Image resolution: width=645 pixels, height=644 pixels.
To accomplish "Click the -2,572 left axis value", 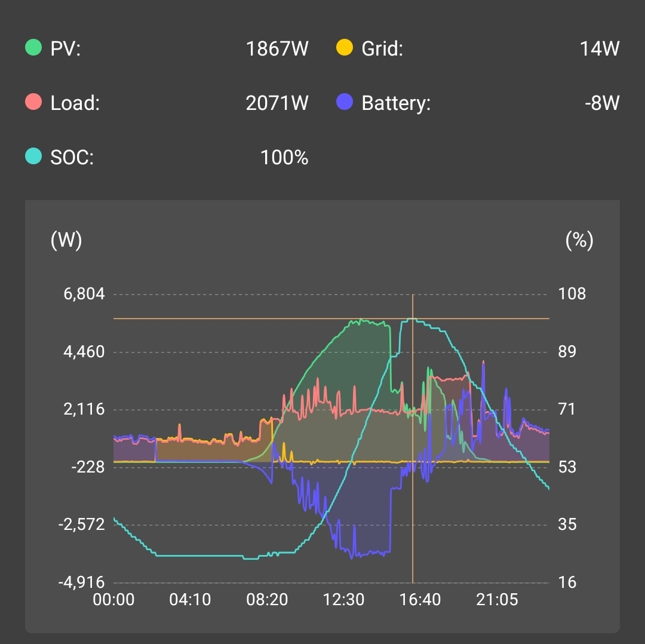I will click(x=81, y=525).
